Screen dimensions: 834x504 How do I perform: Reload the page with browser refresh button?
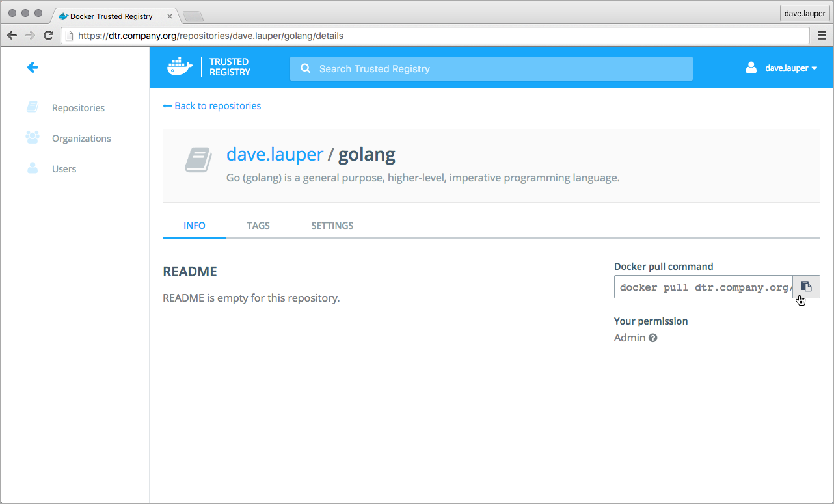coord(48,36)
